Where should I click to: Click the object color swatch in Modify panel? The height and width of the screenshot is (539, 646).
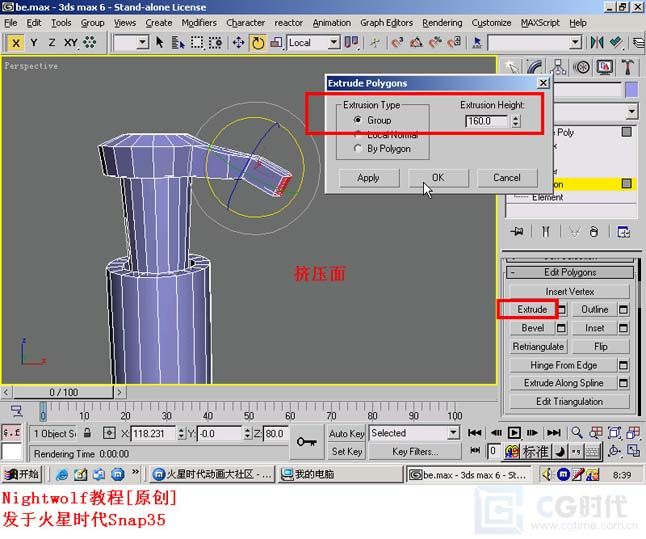(x=631, y=89)
